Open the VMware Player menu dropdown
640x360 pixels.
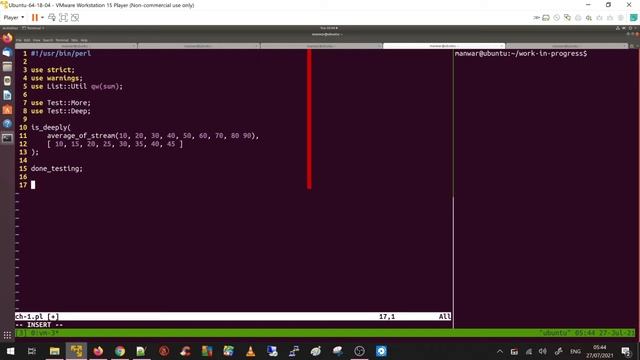(x=14, y=18)
